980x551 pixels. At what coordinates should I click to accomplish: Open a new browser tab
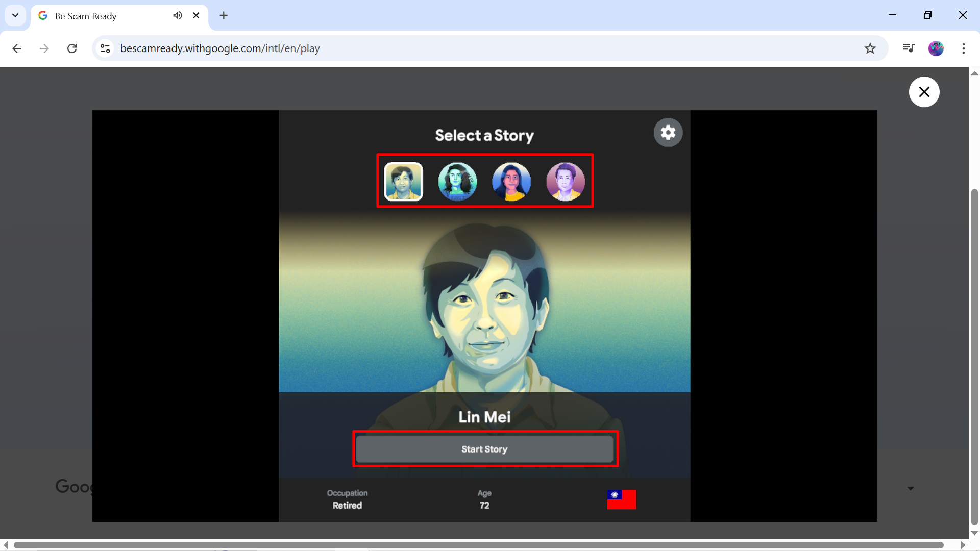[x=224, y=15]
